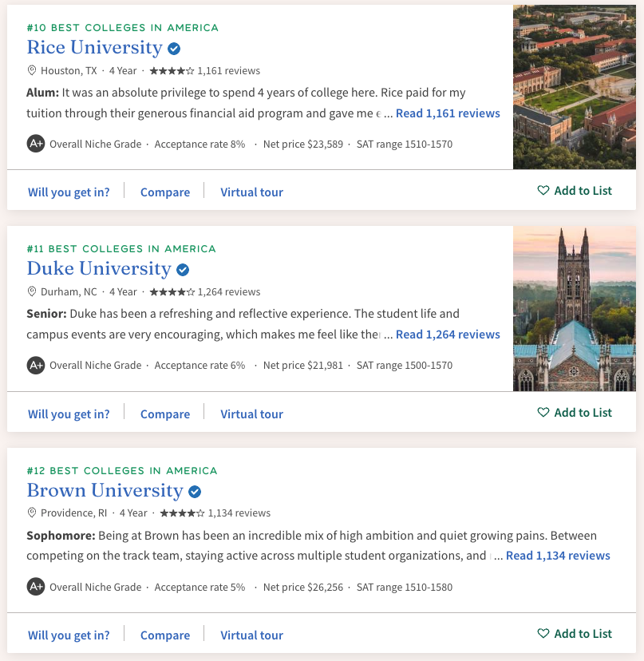Viewport: 644px width, 661px height.
Task: Click the verified badge next to Rice University
Action: pyautogui.click(x=174, y=49)
